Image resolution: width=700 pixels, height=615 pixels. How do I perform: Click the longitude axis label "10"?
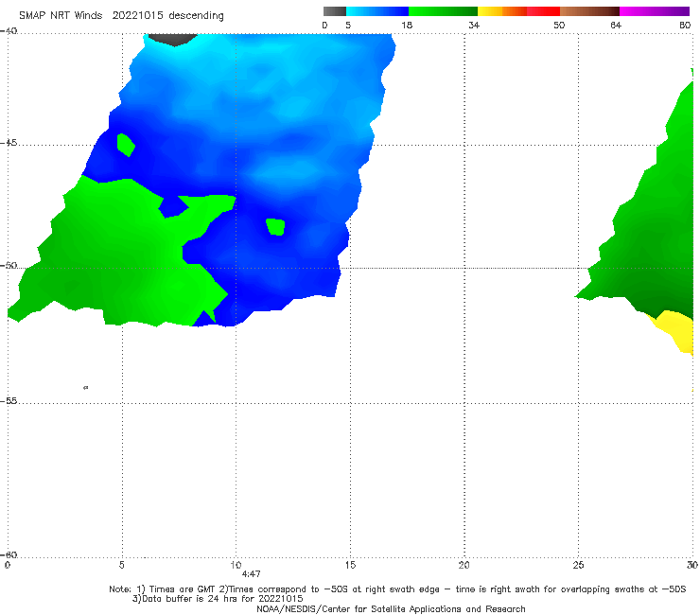(236, 565)
